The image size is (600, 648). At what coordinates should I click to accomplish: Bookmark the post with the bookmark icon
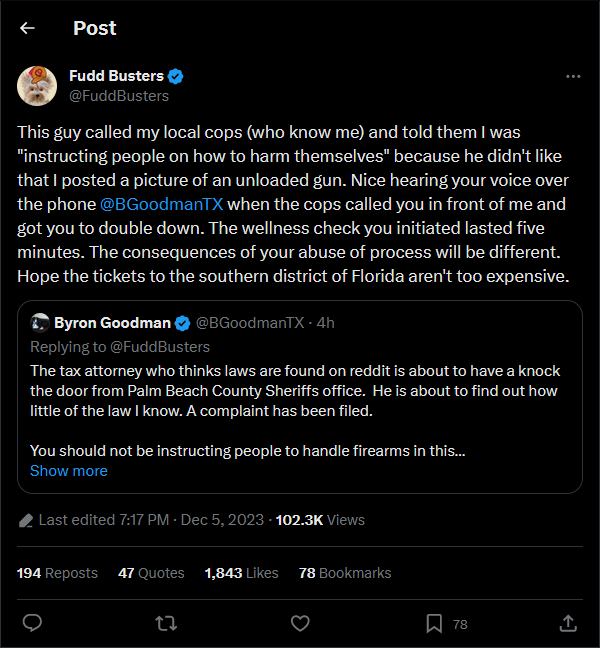(x=434, y=623)
